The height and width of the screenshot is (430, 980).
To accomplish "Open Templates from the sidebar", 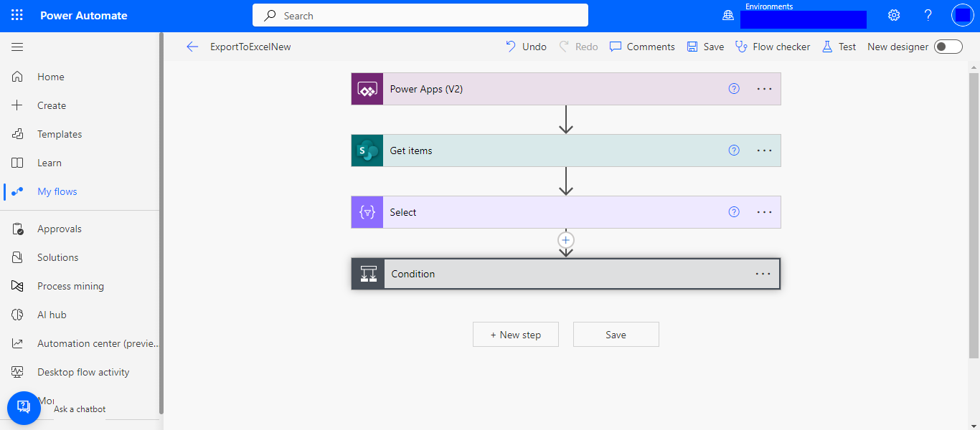I will tap(60, 134).
